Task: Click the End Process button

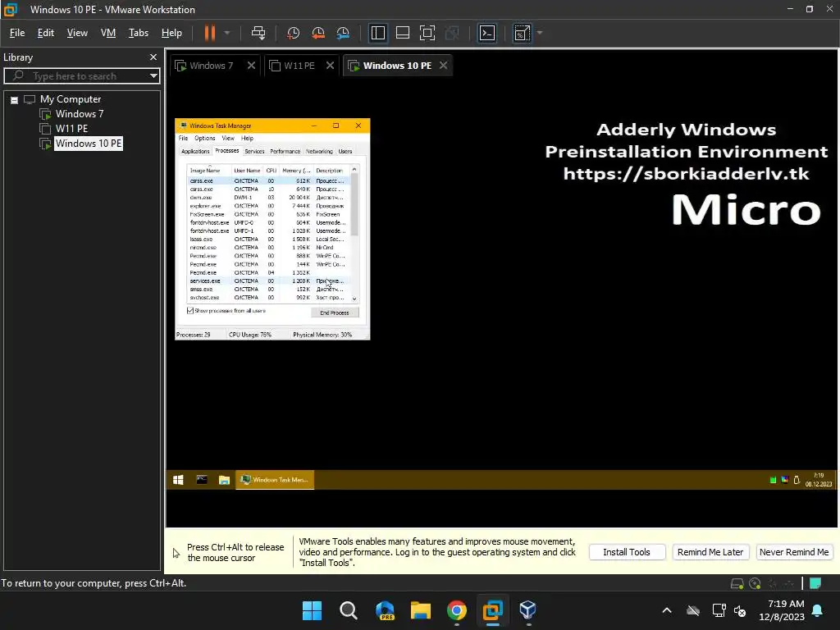Action: click(335, 313)
